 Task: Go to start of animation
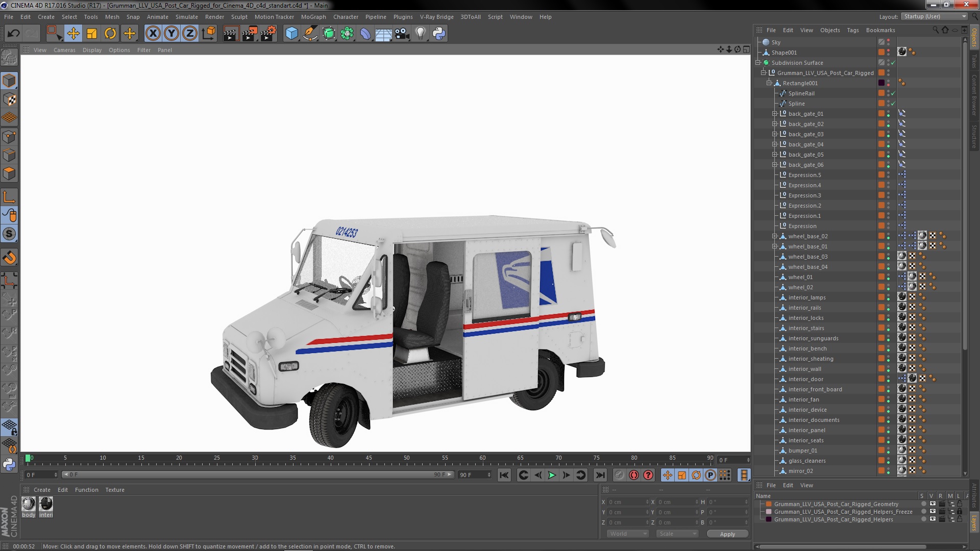pos(504,475)
